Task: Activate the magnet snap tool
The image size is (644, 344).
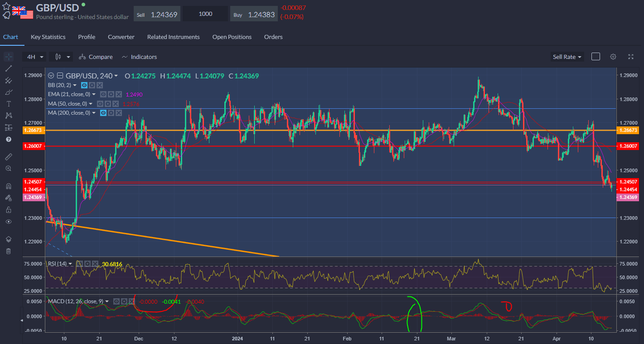Action: (x=8, y=186)
